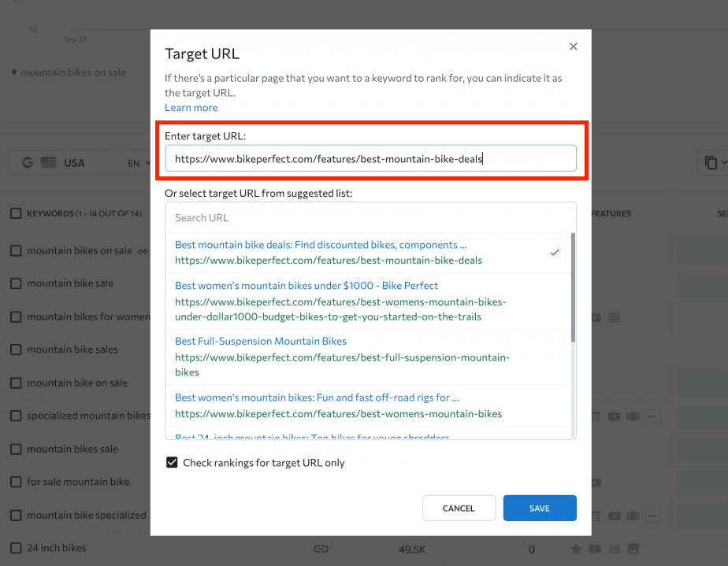Image resolution: width=728 pixels, height=566 pixels.
Task: Click keyword text '24 inch bikes'
Action: click(57, 548)
